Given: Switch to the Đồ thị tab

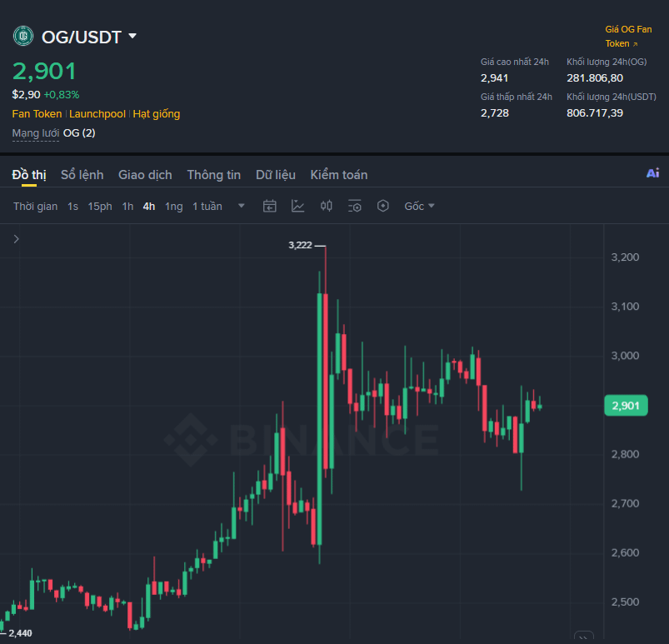Looking at the screenshot, I should [29, 175].
